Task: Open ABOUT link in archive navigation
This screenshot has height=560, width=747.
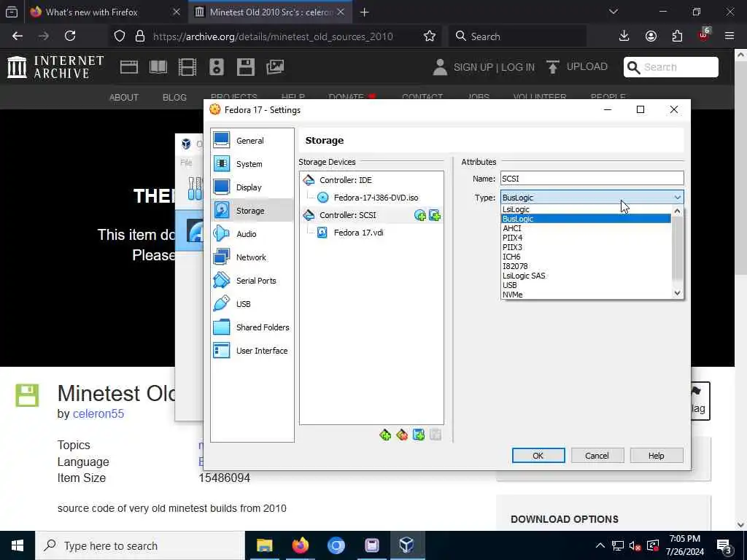Action: tap(124, 97)
